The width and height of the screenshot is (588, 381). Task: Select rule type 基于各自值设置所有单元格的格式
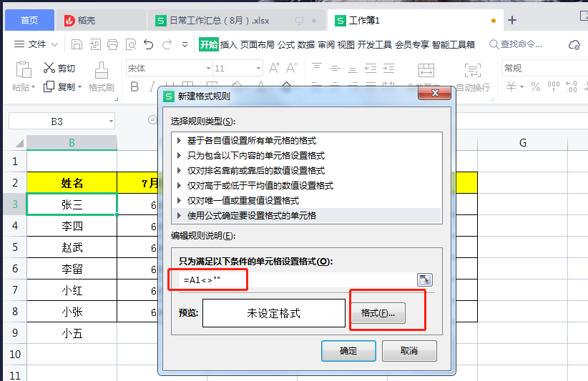[306, 141]
